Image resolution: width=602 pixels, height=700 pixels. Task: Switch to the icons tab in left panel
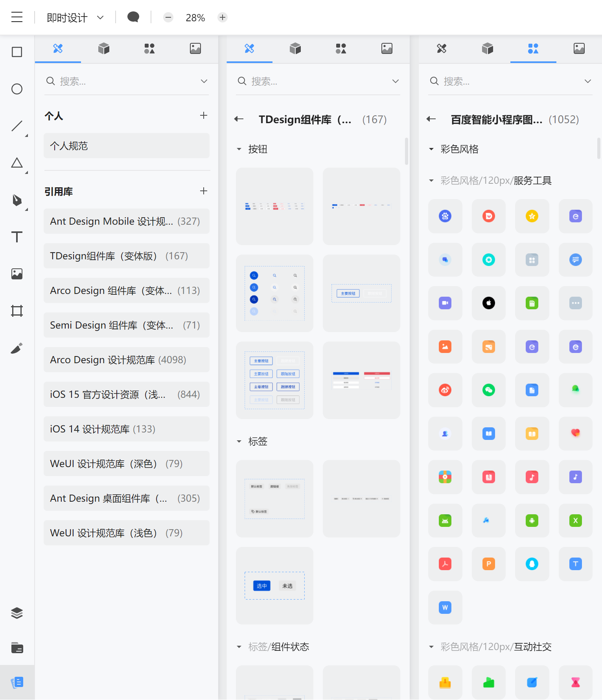coord(149,48)
